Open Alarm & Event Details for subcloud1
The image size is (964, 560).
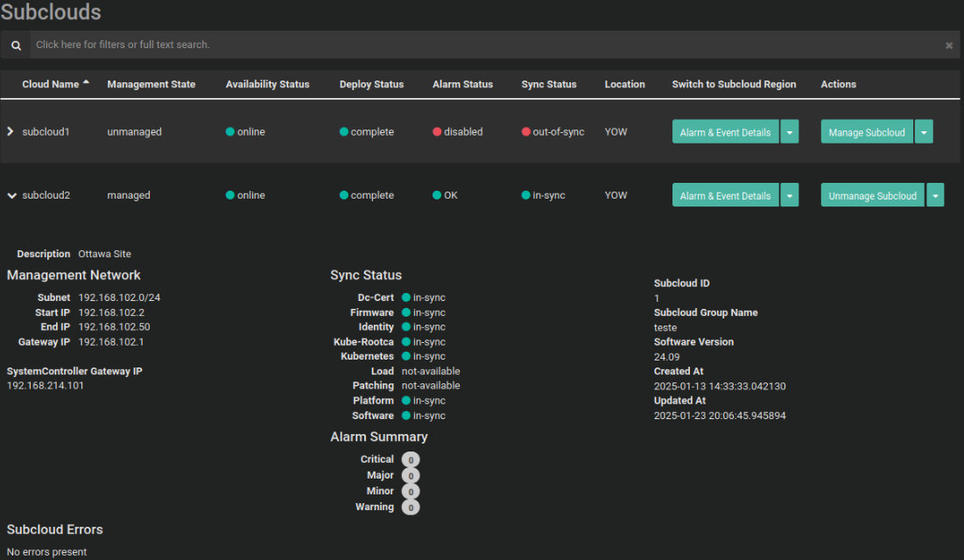725,132
